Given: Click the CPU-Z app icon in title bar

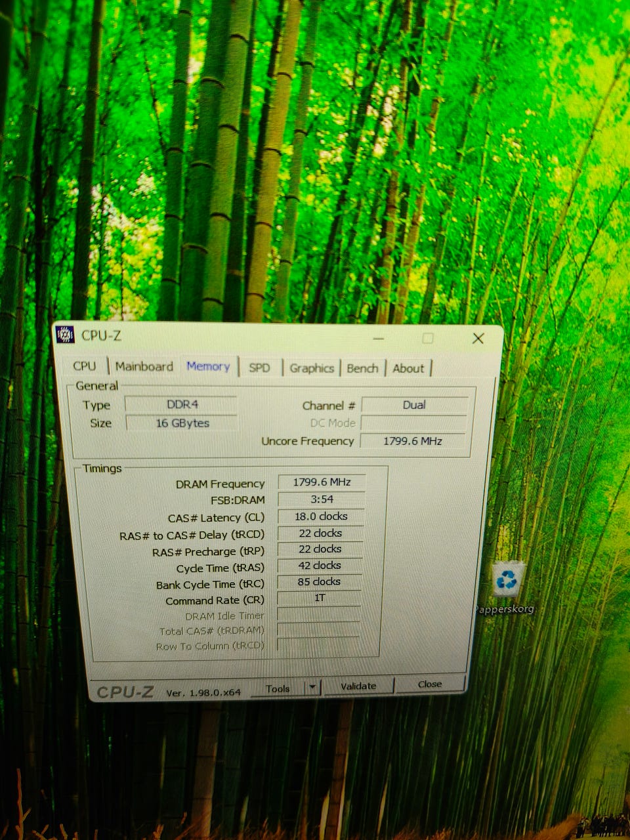Looking at the screenshot, I should pos(65,335).
